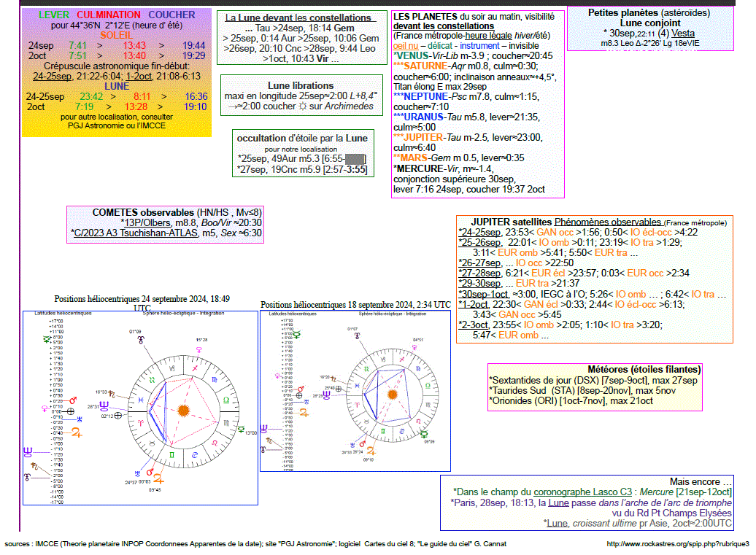This screenshot has width=756, height=555.
Task: Open the 26-27sep Jupiter satellites entry
Action: point(479,263)
